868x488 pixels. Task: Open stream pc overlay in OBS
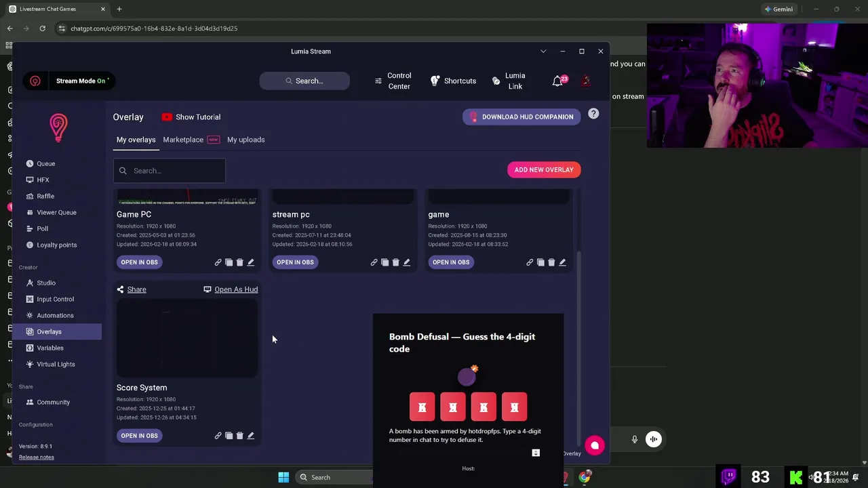295,262
